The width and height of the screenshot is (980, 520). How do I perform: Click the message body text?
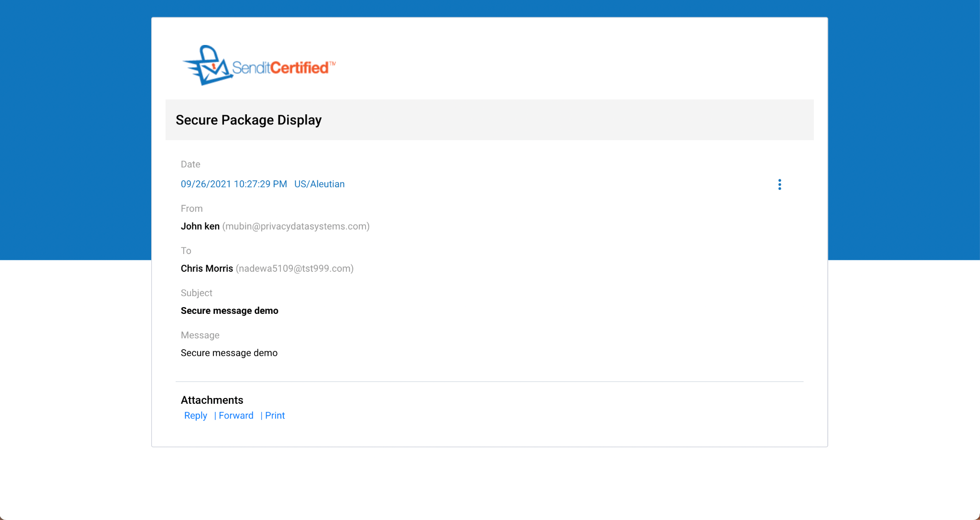[229, 353]
